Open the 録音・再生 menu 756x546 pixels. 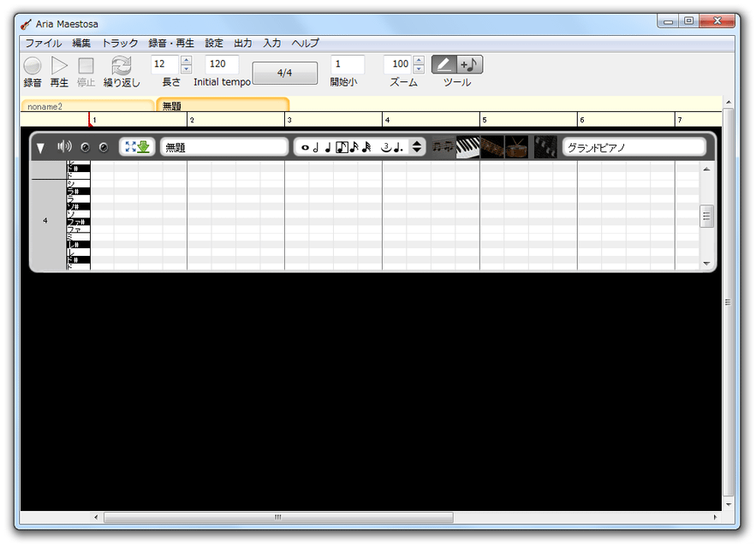tap(171, 43)
